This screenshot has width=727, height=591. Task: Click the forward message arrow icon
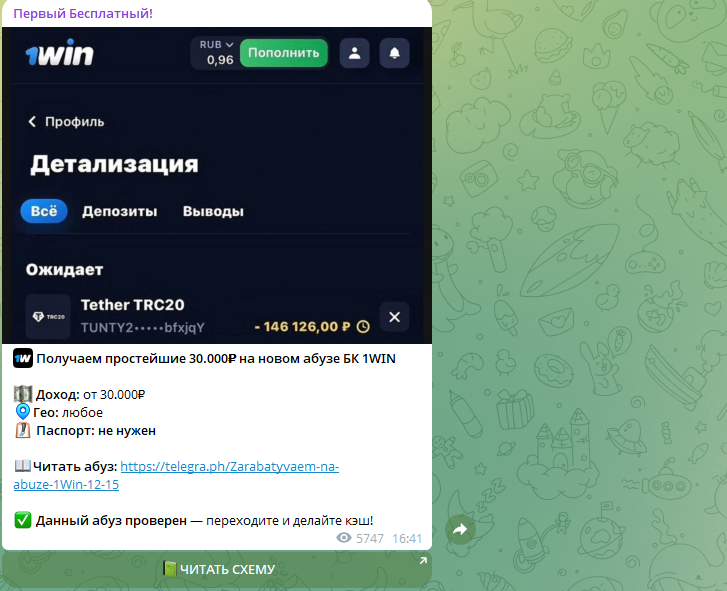pyautogui.click(x=460, y=529)
